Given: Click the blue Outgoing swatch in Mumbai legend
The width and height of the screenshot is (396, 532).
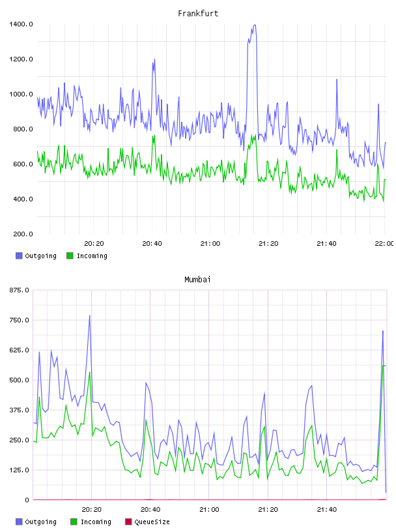Looking at the screenshot, I should pyautogui.click(x=19, y=522).
